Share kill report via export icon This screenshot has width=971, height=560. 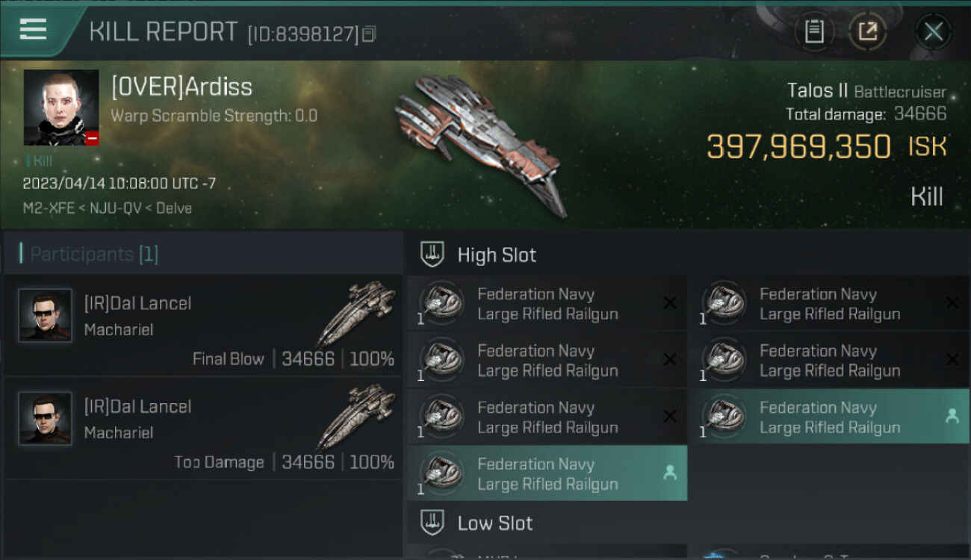(x=867, y=31)
